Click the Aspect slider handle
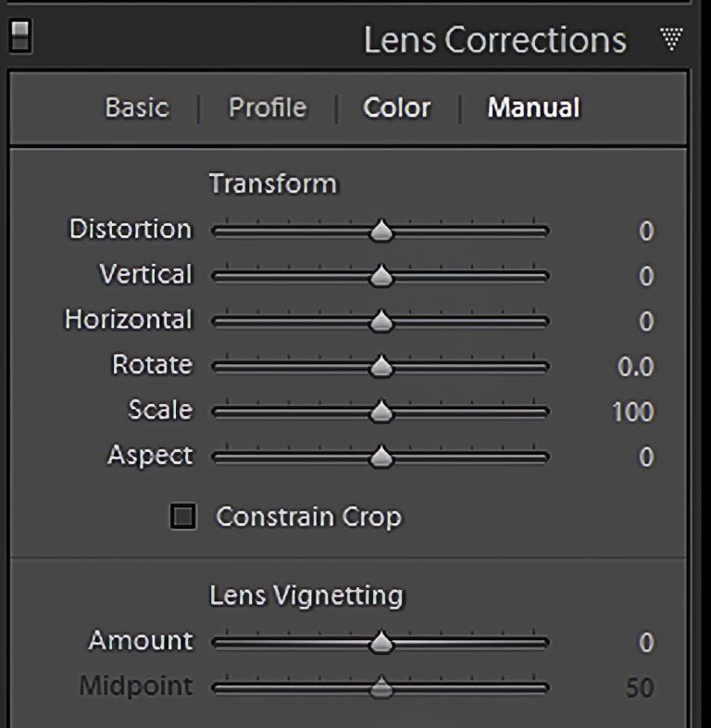711x728 pixels. coord(381,457)
